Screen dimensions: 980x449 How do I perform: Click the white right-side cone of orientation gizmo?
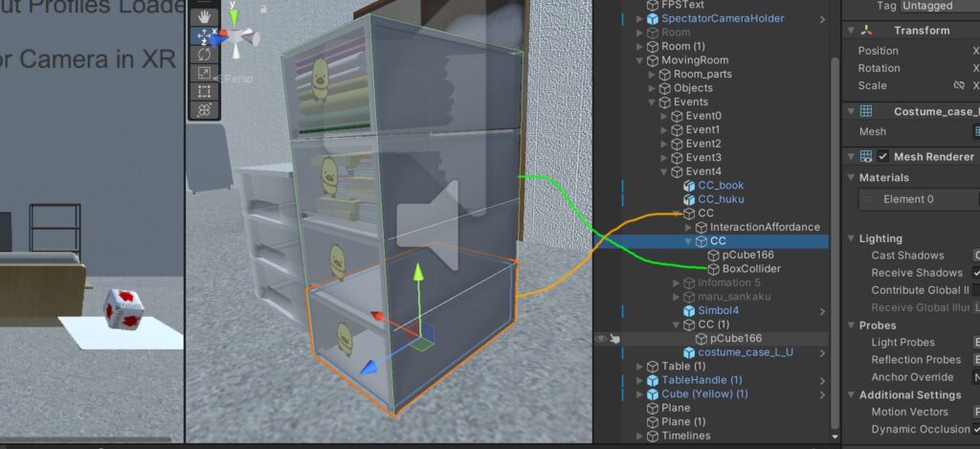tap(251, 38)
